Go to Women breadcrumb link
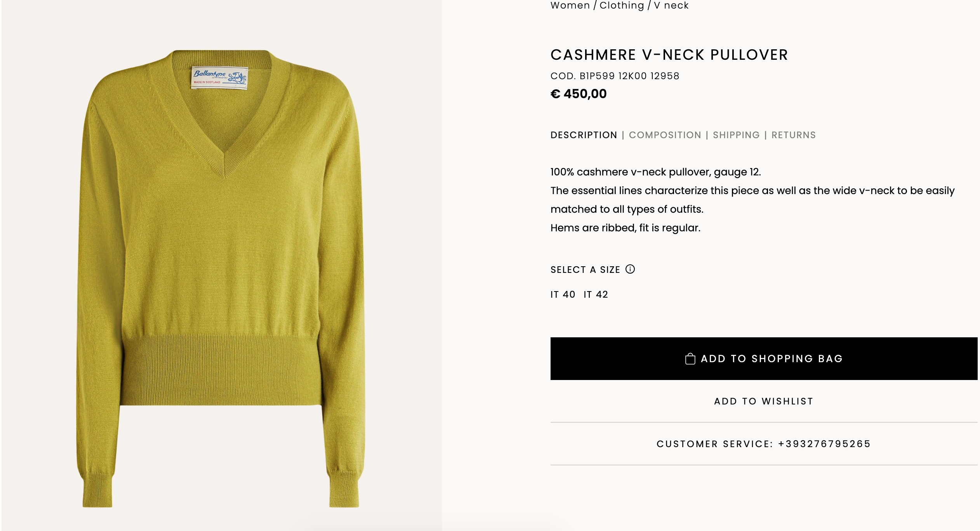Screen dimensions: 980x531 tap(570, 5)
